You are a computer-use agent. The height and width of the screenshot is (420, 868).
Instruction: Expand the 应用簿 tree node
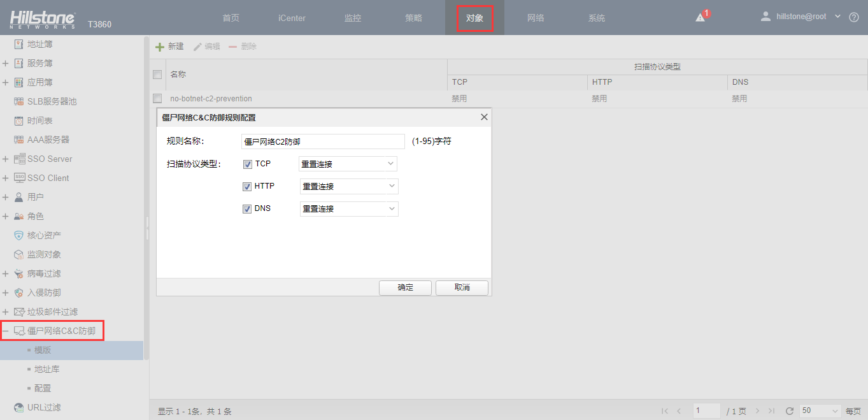5,83
